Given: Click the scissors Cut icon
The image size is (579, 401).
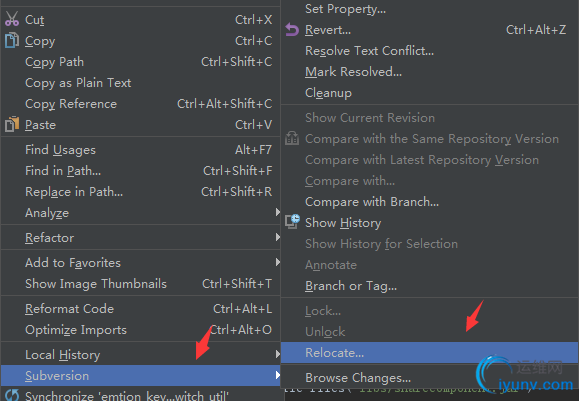Looking at the screenshot, I should tap(12, 19).
